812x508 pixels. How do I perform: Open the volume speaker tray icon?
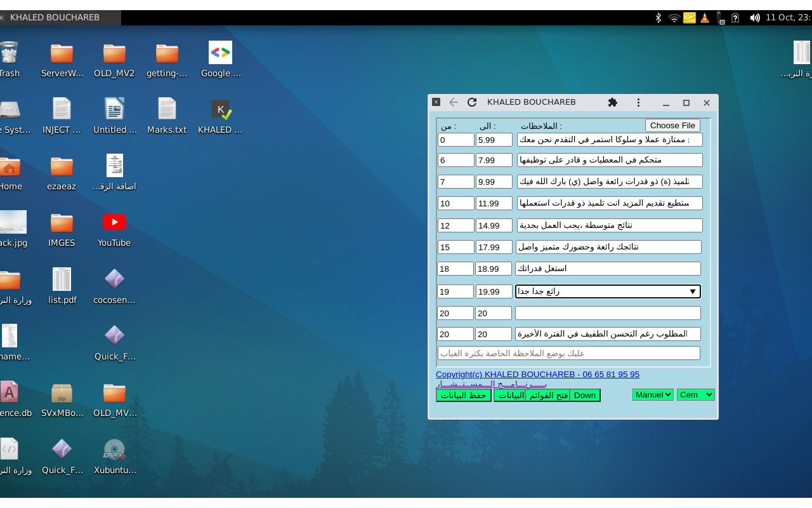(x=754, y=18)
